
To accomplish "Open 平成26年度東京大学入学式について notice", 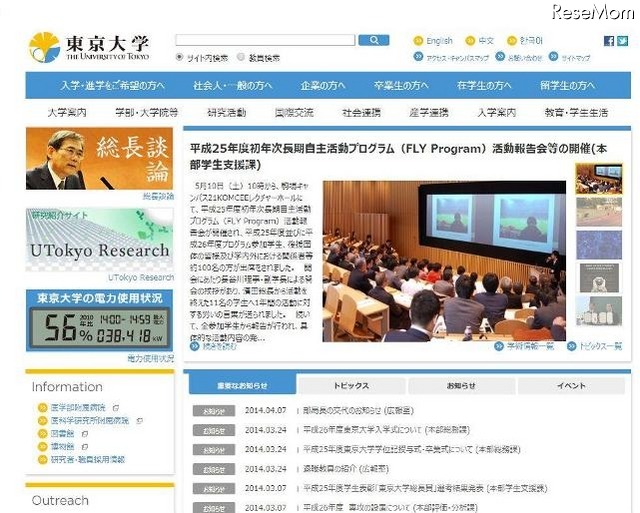I will point(386,430).
